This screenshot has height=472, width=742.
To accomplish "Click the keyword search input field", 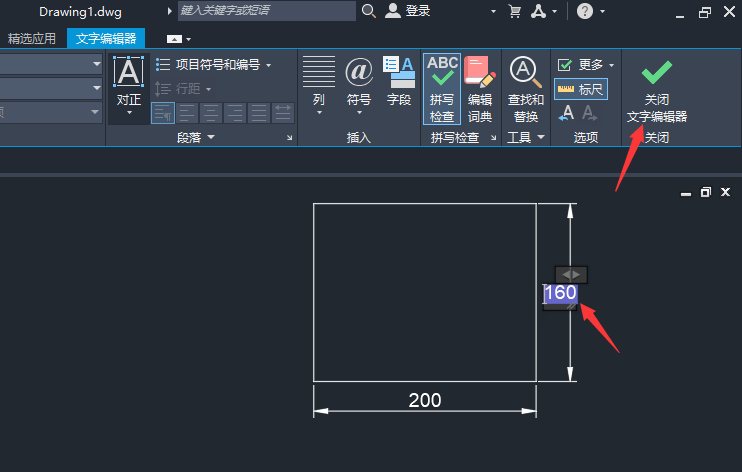I will pos(266,10).
